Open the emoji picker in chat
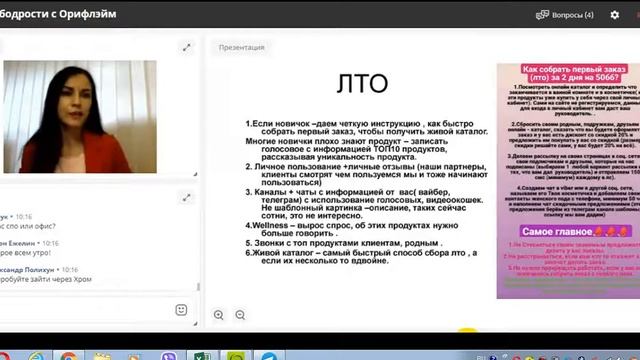640x360 pixels. pos(181,310)
